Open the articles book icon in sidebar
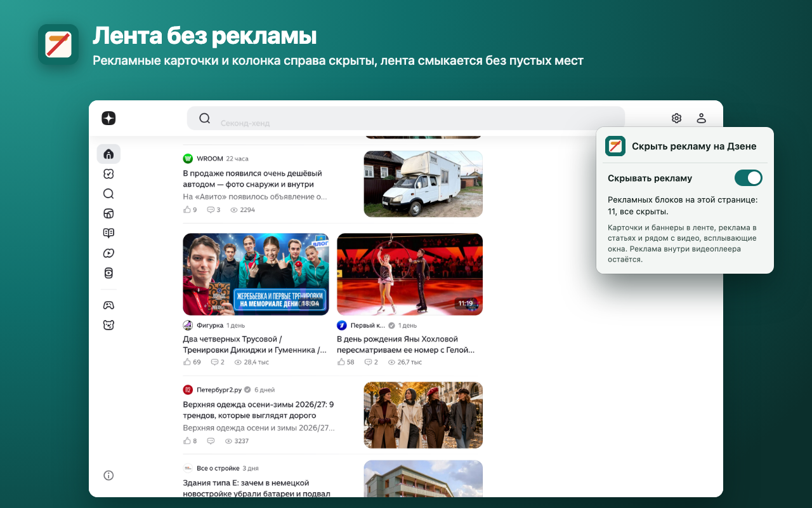 108,233
